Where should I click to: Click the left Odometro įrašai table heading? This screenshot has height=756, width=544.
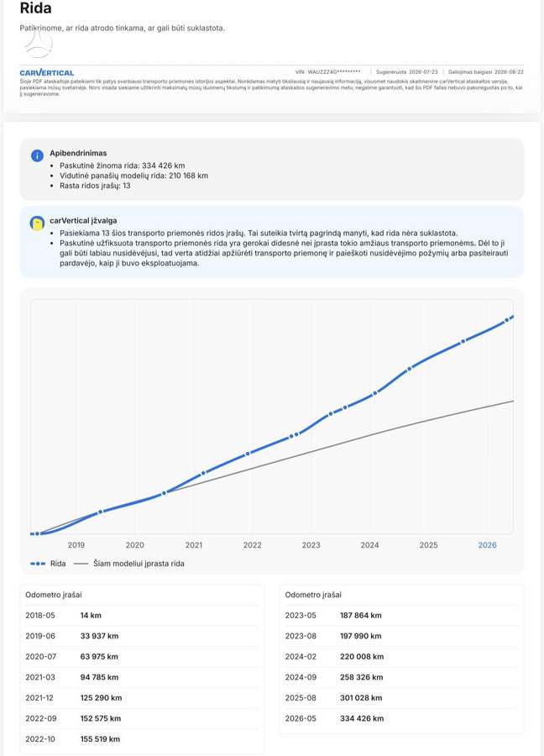(x=54, y=595)
